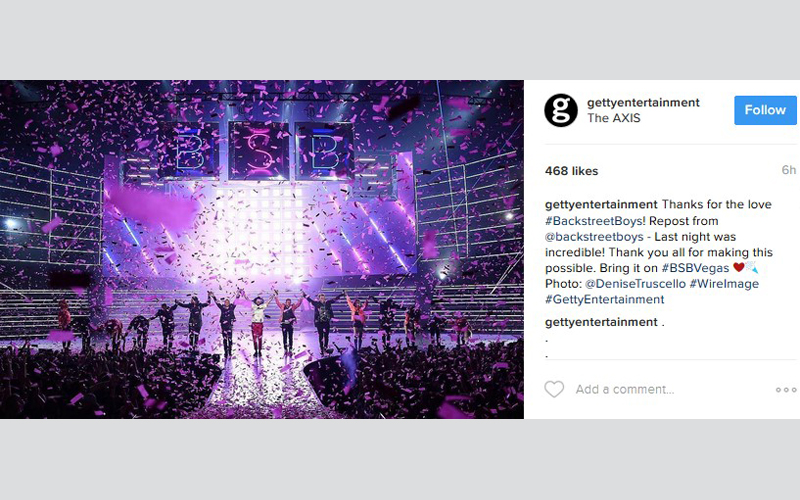The width and height of the screenshot is (800, 500).
Task: Visit the @backstreetboys profile mention
Action: point(594,237)
